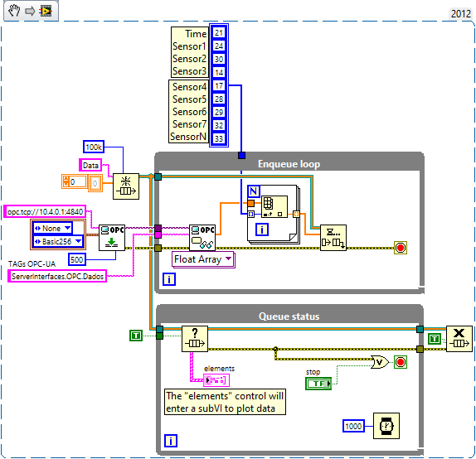
Task: Click the 100k numeric constant
Action: click(x=94, y=147)
